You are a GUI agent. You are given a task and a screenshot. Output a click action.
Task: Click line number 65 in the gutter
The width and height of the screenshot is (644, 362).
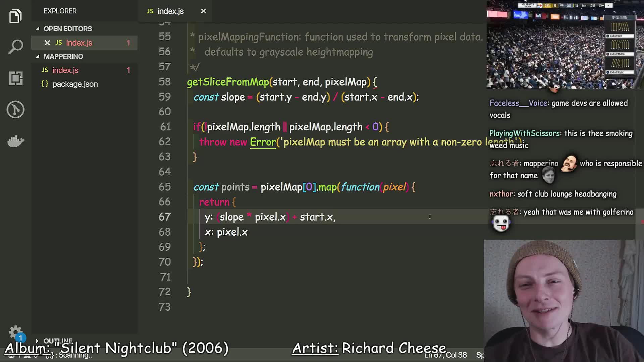point(164,187)
